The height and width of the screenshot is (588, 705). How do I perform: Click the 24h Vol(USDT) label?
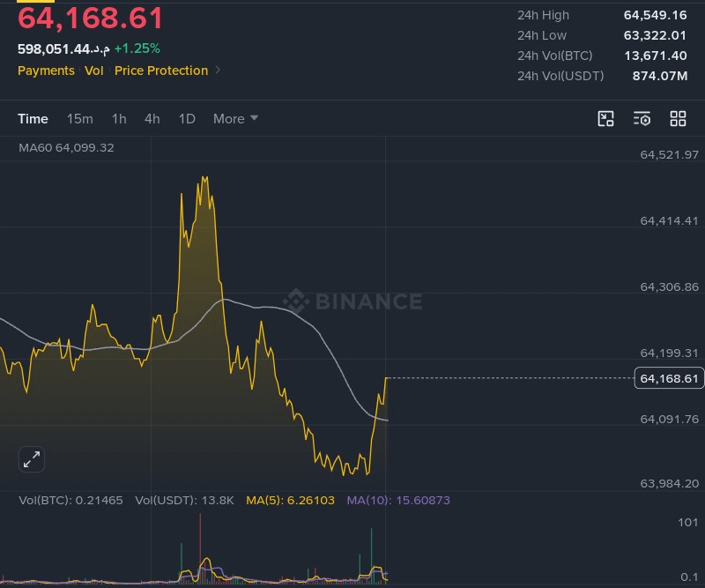click(560, 76)
